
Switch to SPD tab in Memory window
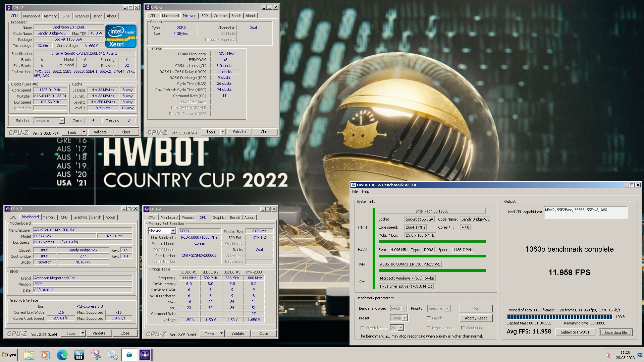tap(205, 16)
